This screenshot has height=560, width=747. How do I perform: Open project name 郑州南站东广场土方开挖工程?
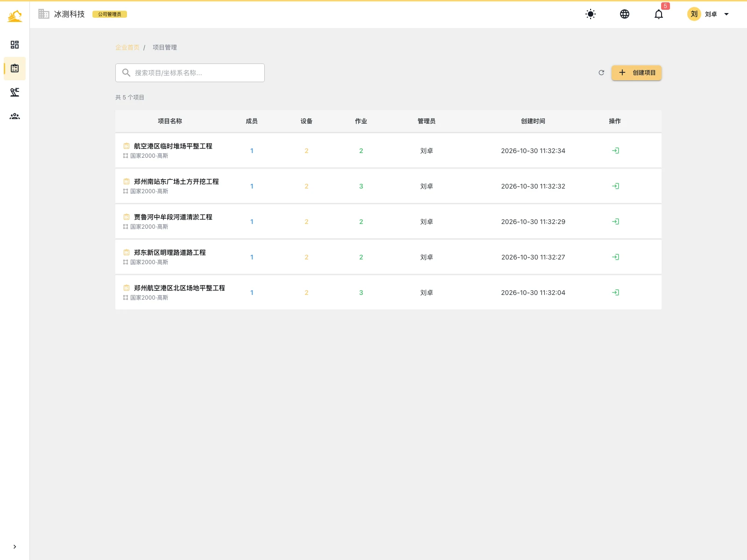[x=176, y=182]
